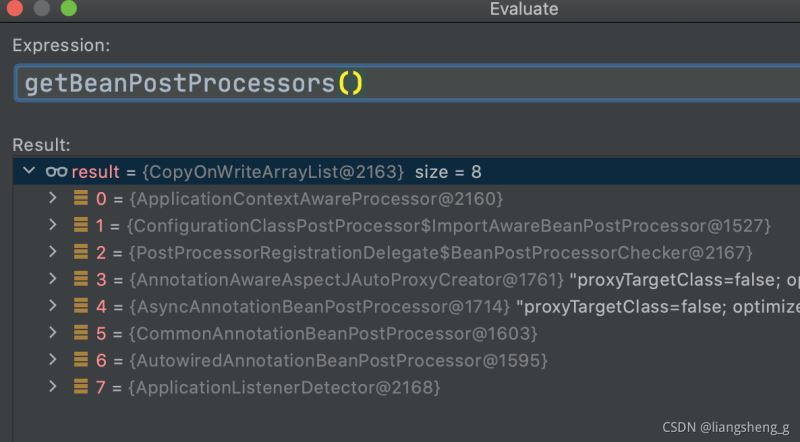The width and height of the screenshot is (800, 442).
Task: Expand the AutowiredAnnotationBeanPostProcessor arrow
Action: [53, 360]
